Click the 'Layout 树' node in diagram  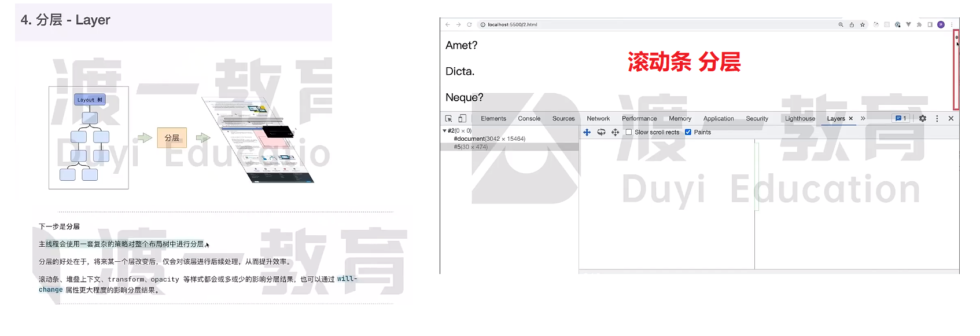90,100
